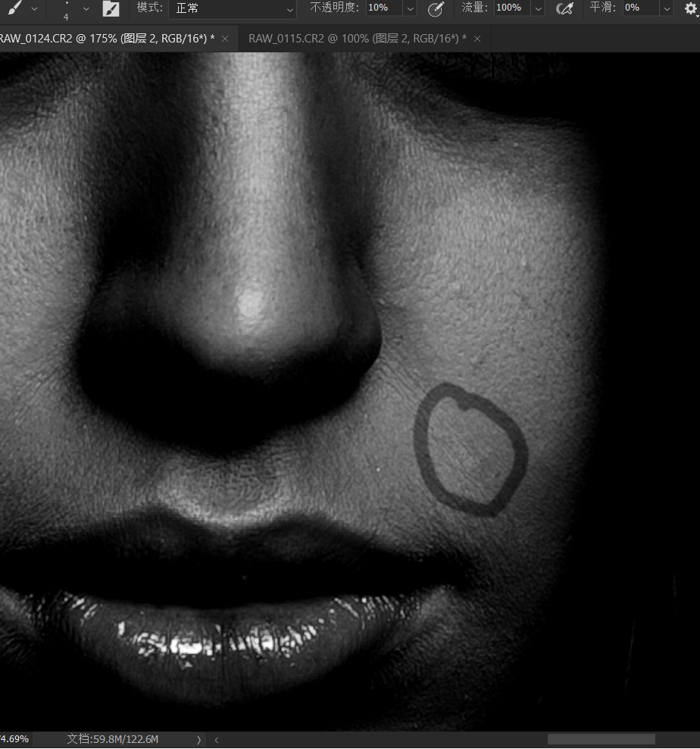Toggle pressure-for-opacity icon after opacity

tap(436, 8)
